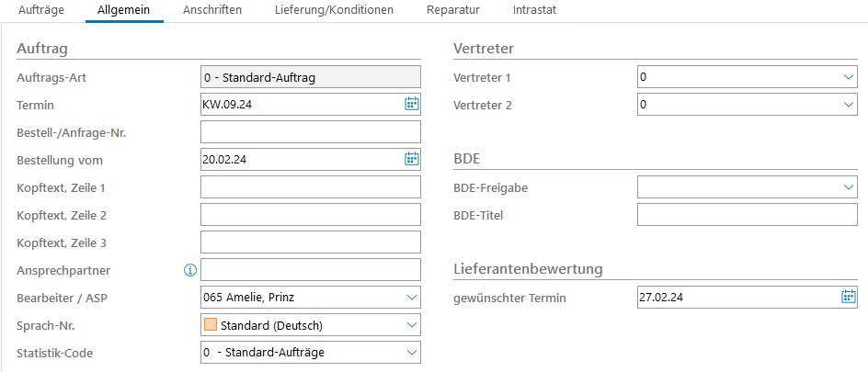Open the BDE-Freigabe dropdown
868x372 pixels.
pyautogui.click(x=849, y=187)
